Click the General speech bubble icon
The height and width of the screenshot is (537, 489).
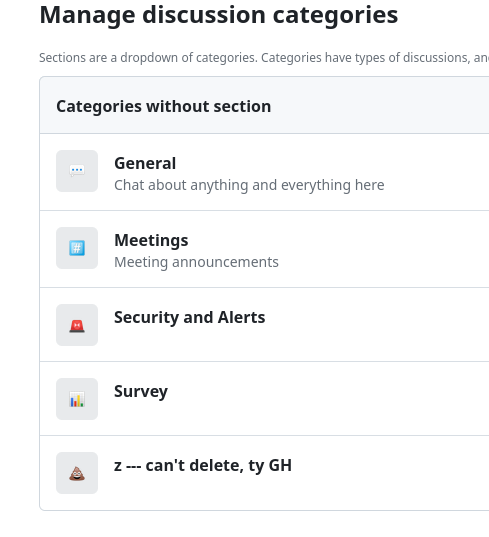click(x=77, y=171)
